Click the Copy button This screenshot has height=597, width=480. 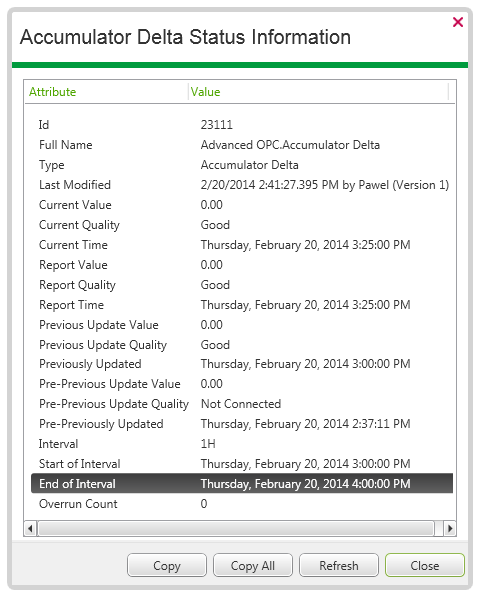(x=167, y=565)
